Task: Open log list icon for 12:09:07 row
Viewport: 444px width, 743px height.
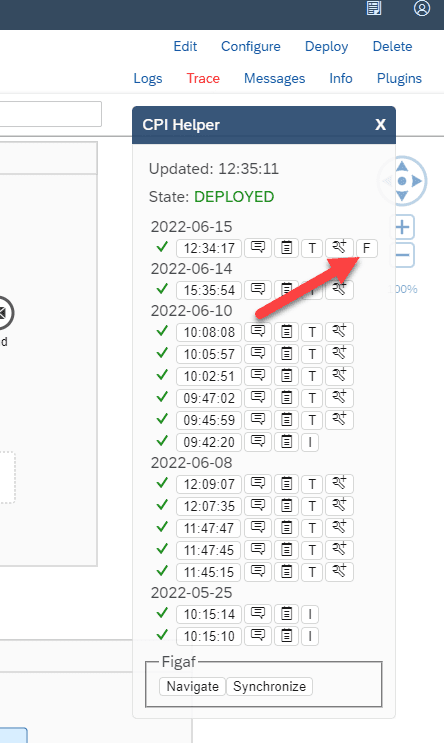Action: [x=286, y=484]
